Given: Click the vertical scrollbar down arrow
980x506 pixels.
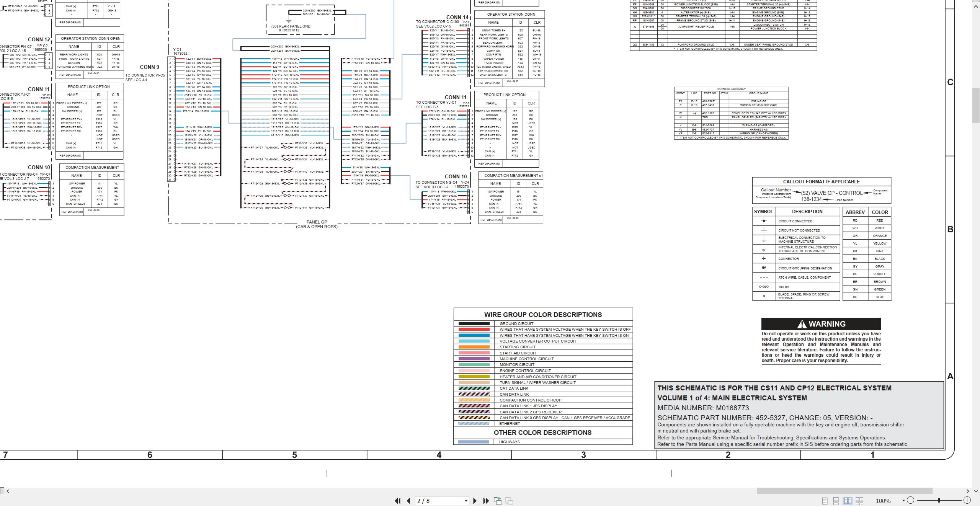Looking at the screenshot, I should [976, 491].
